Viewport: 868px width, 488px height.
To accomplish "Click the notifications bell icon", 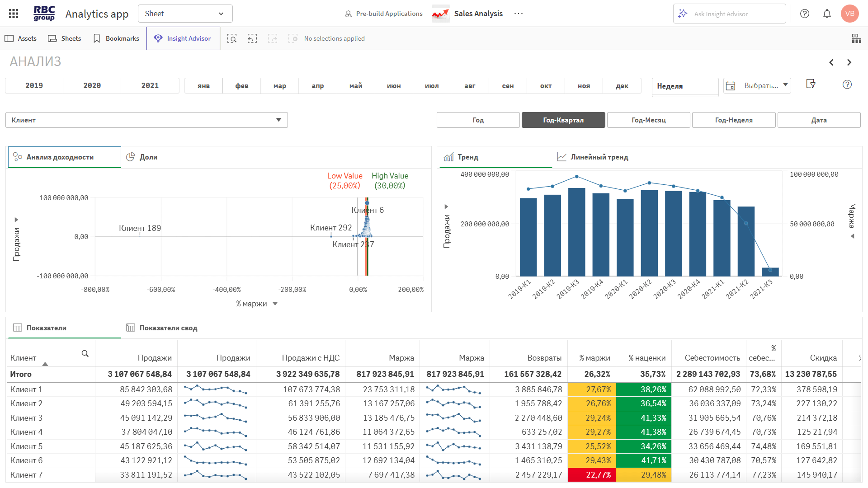I will point(827,14).
